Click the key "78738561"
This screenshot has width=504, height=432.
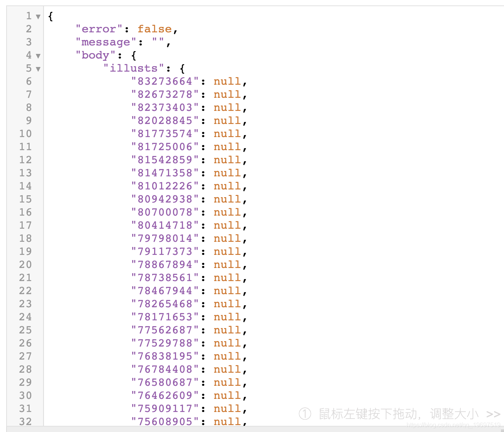tap(165, 278)
